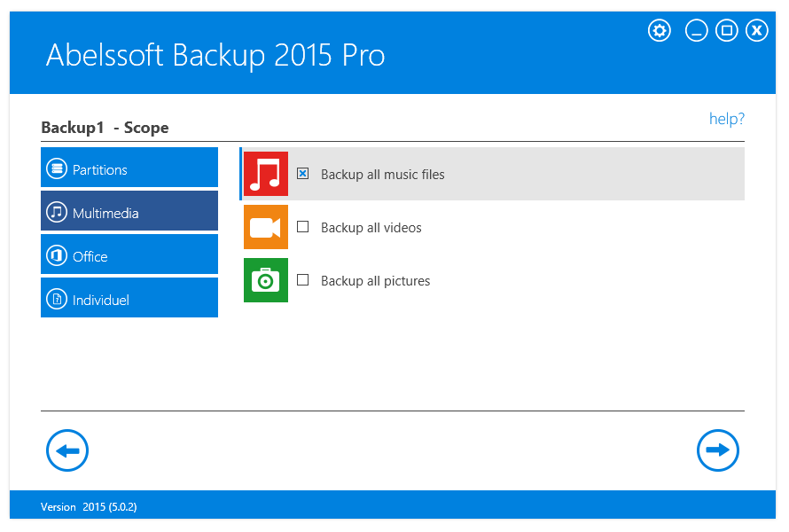Click the Individuel document icon

pyautogui.click(x=58, y=299)
